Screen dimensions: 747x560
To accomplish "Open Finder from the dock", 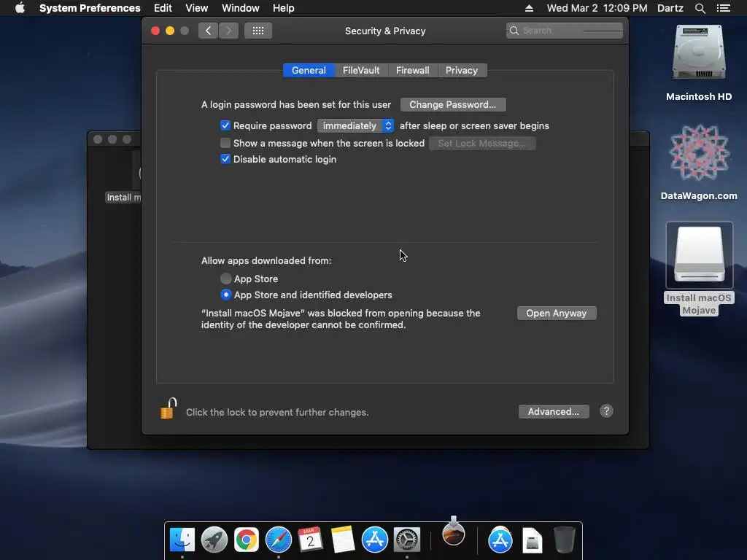I will (x=182, y=540).
